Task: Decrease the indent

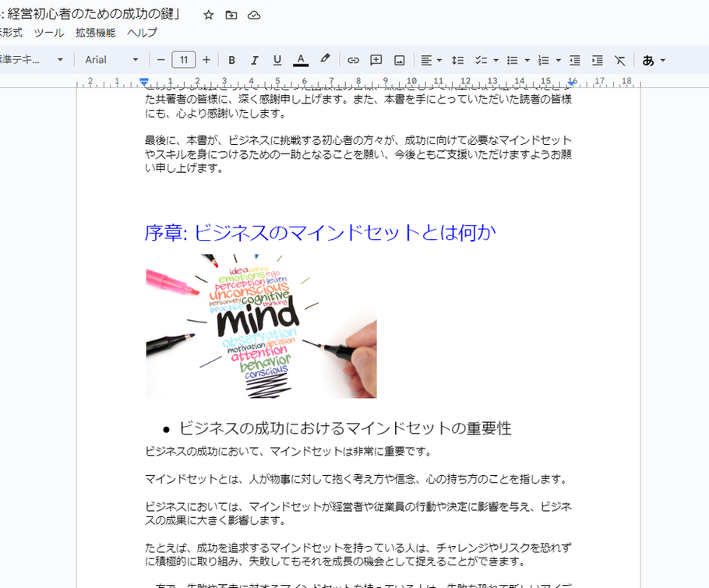Action: 575,60
